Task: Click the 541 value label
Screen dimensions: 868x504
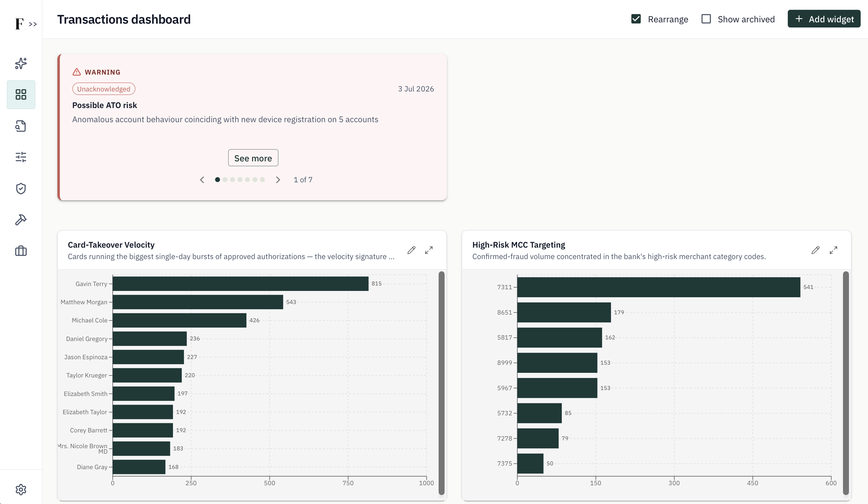Action: [x=808, y=287]
